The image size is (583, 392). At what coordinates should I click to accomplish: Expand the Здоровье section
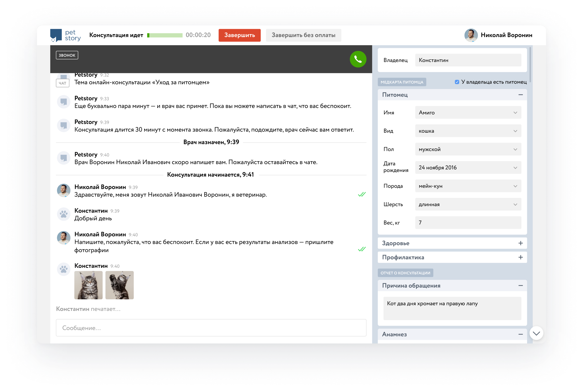coord(520,243)
